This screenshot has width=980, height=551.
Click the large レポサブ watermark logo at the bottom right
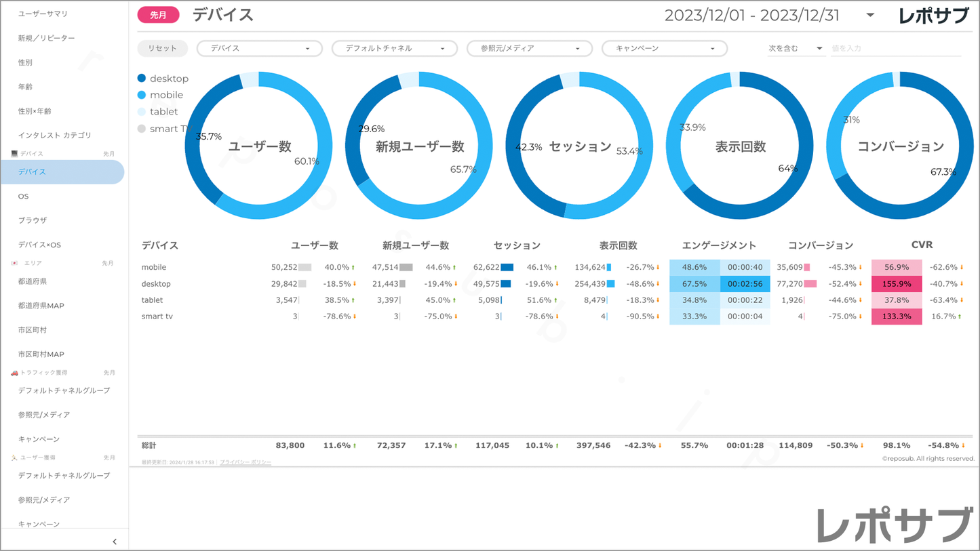point(895,525)
